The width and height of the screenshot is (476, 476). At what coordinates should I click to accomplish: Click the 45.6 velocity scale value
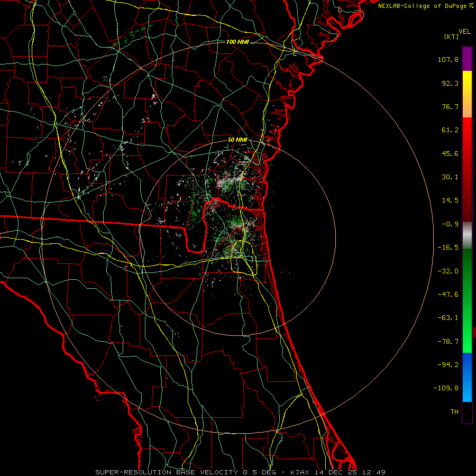click(x=450, y=153)
